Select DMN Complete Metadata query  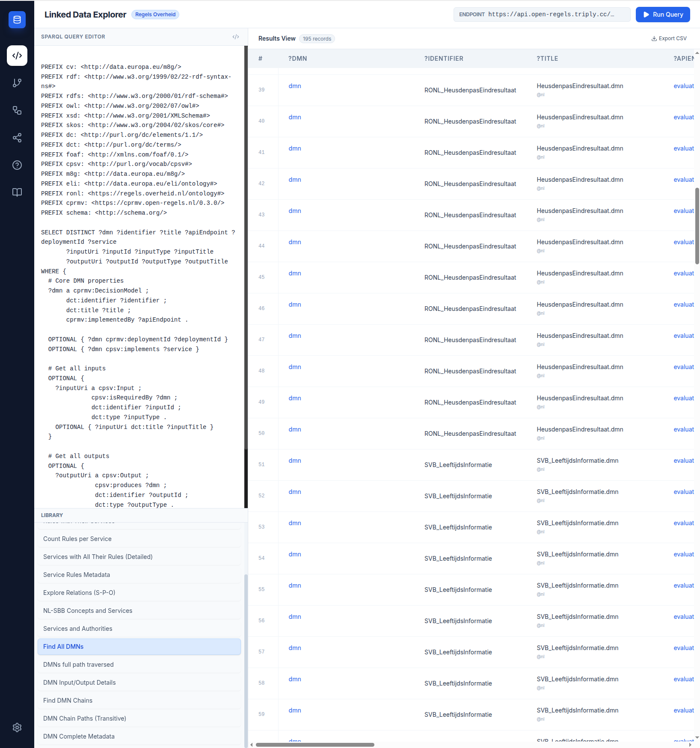pyautogui.click(x=139, y=736)
